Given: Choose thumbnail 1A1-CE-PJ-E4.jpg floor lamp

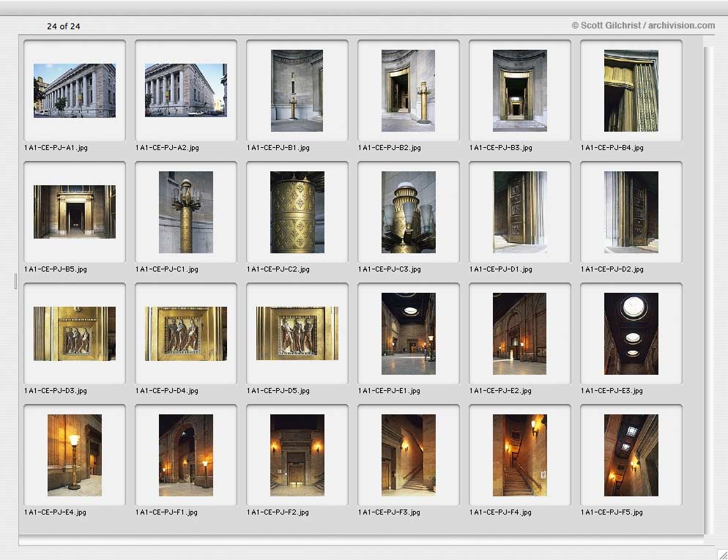Looking at the screenshot, I should (x=74, y=455).
